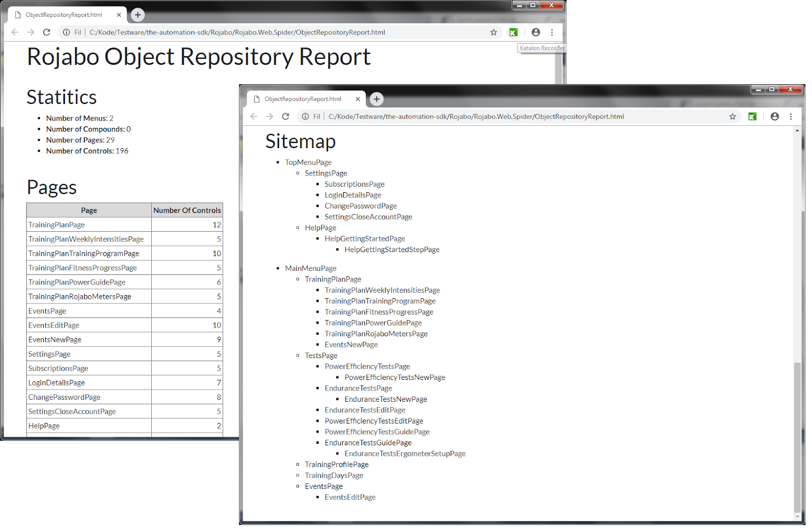Screen dimensions: 812x529
Task: Select ObjectRepositoryReport.html tab in rear window
Action: [x=64, y=15]
